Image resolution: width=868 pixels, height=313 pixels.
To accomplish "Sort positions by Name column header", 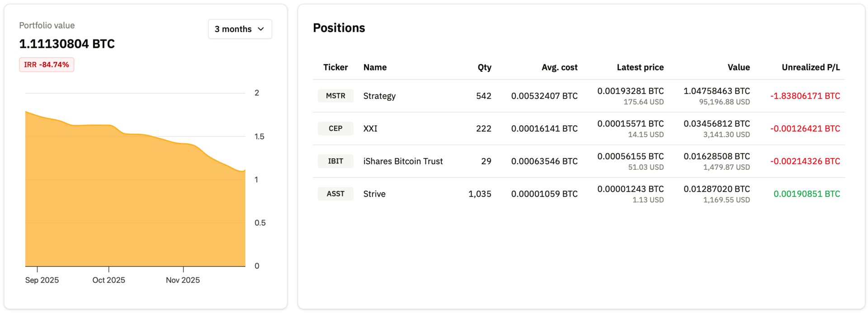I will pos(375,67).
